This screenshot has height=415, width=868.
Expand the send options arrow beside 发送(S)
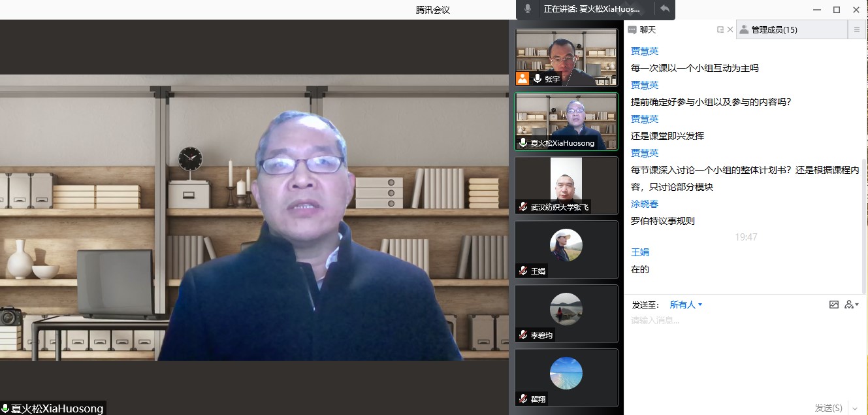[854, 408]
